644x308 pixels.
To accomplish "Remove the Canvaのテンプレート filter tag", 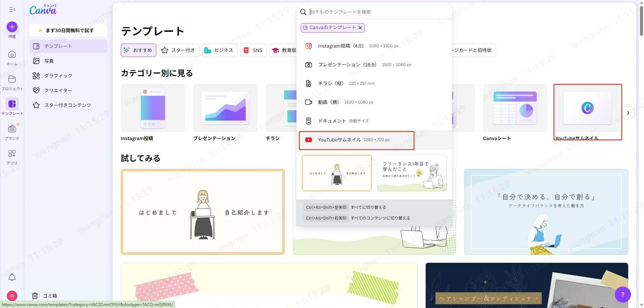I will click(360, 27).
